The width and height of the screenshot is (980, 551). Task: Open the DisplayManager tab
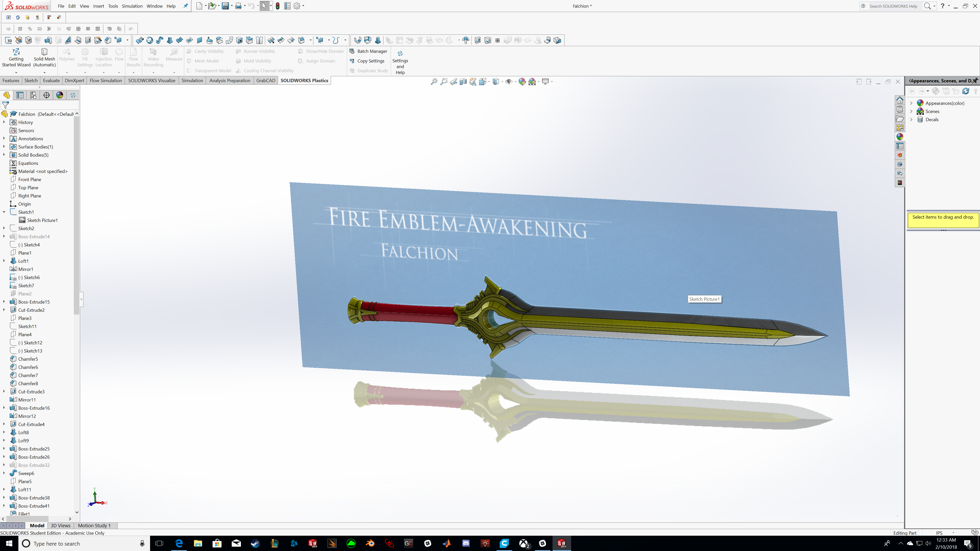(60, 95)
